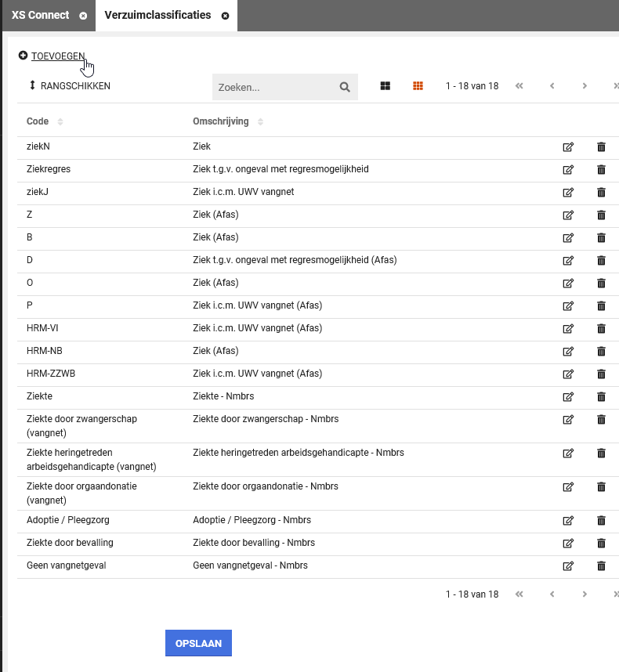
Task: Edit the HRM-VI classification entry
Action: (x=568, y=328)
